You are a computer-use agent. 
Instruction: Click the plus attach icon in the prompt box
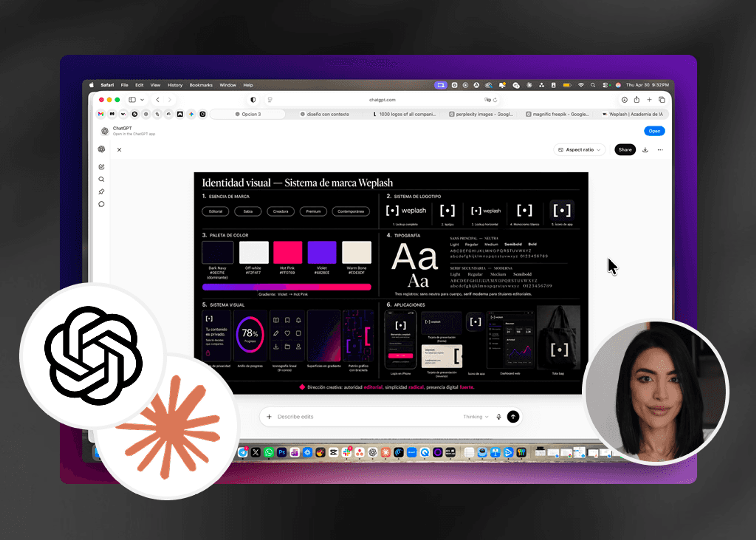(x=269, y=417)
